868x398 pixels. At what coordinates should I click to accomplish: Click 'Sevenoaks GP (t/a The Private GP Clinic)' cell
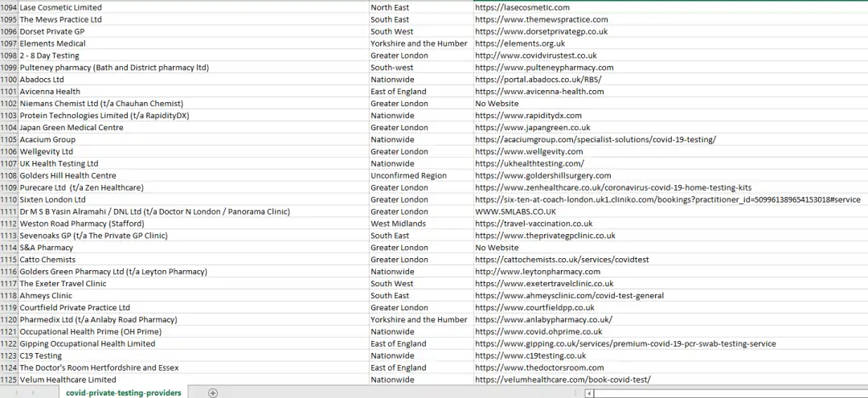(x=194, y=236)
